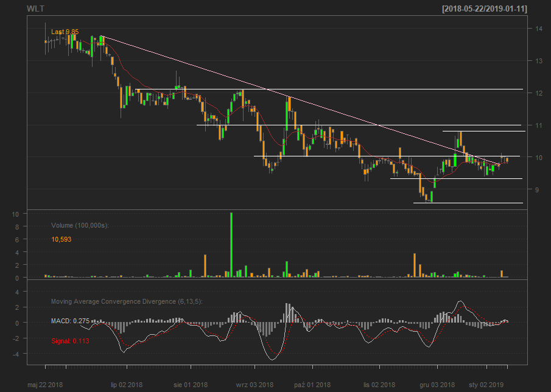Click the 'sty 02 2019' date label
The image size is (551, 392).
click(486, 385)
